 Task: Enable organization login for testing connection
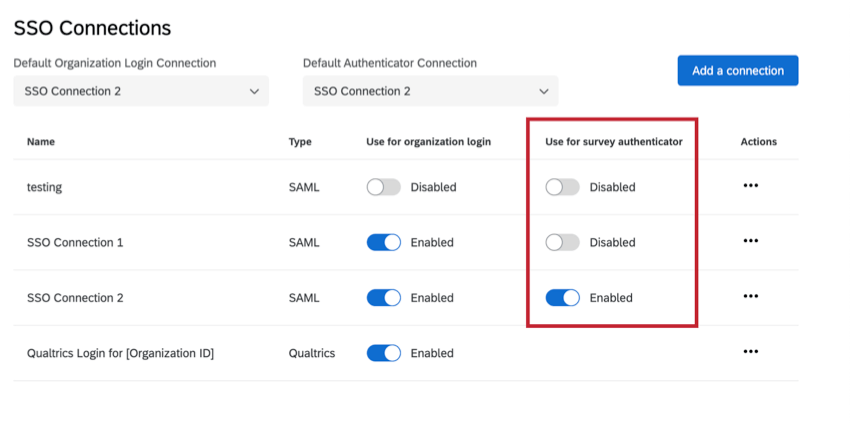click(383, 187)
